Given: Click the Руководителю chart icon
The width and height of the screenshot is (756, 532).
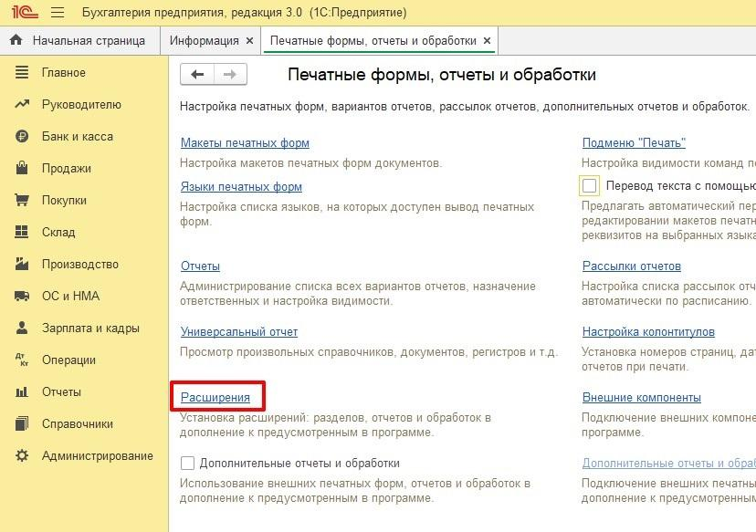Looking at the screenshot, I should tap(22, 104).
